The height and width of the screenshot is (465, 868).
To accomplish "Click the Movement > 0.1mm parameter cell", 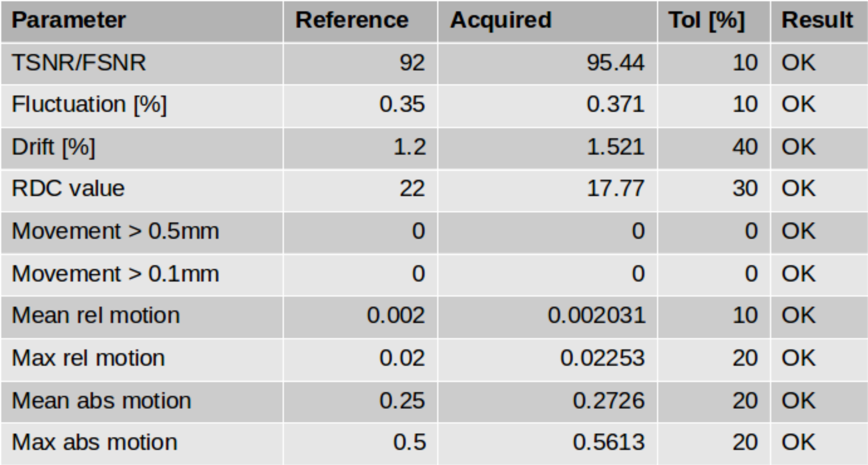I will (115, 273).
